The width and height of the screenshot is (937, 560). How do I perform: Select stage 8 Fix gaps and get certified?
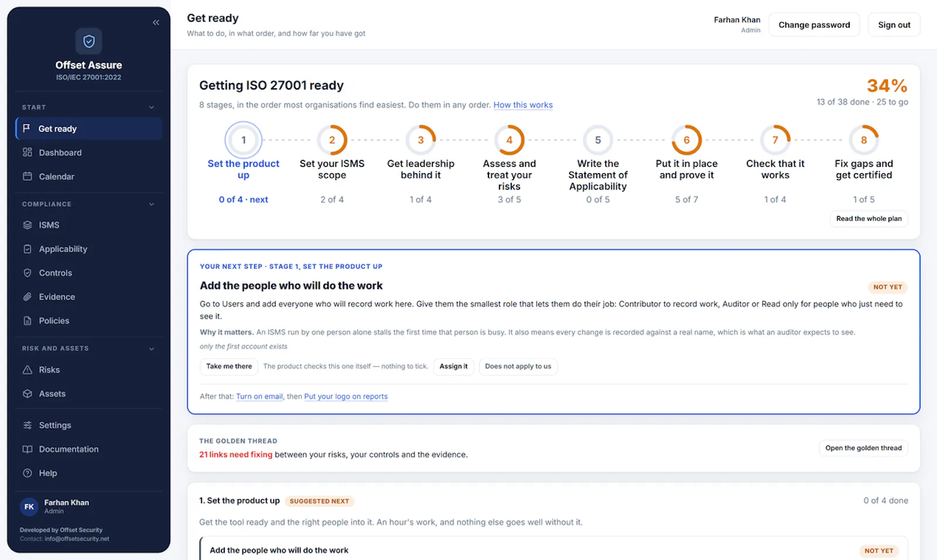tap(864, 164)
